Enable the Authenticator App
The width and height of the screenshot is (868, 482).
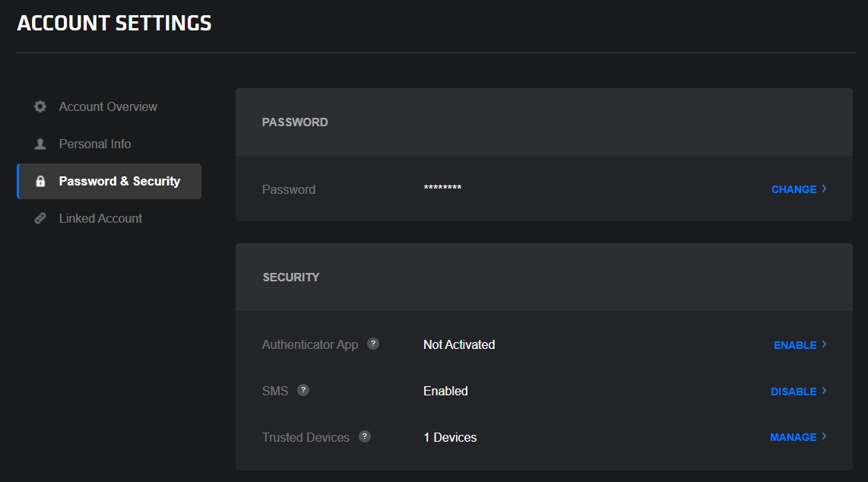tap(794, 344)
